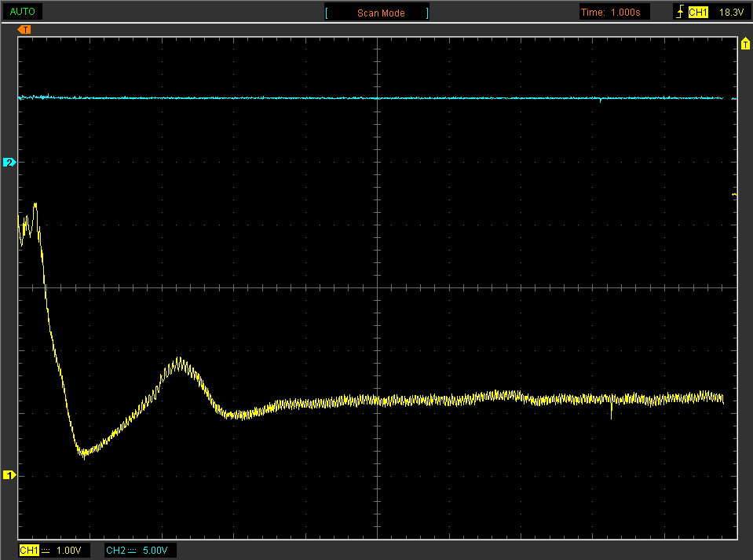Screen dimensions: 753x560
Task: Click the 18.3V trigger level value
Action: tap(731, 13)
